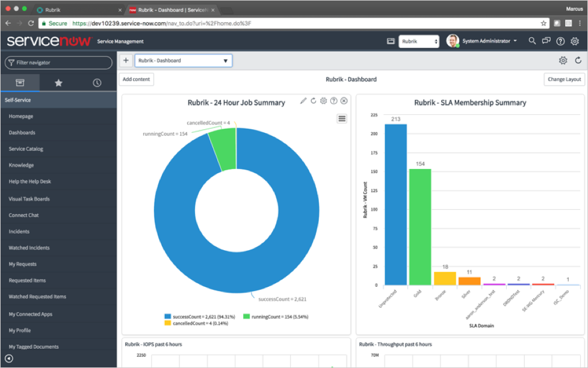Screen dimensions: 588x368
Task: Open My Connected Apps
Action: [31, 314]
